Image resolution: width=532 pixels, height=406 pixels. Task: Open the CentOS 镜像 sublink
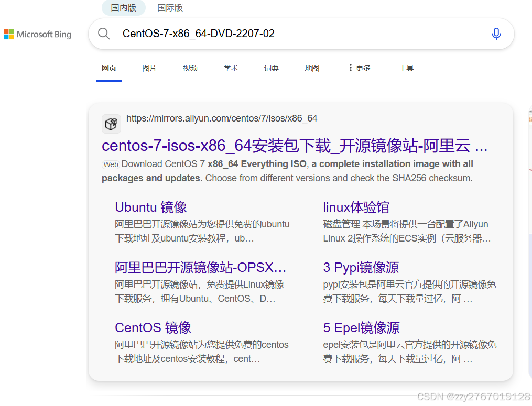[153, 327]
